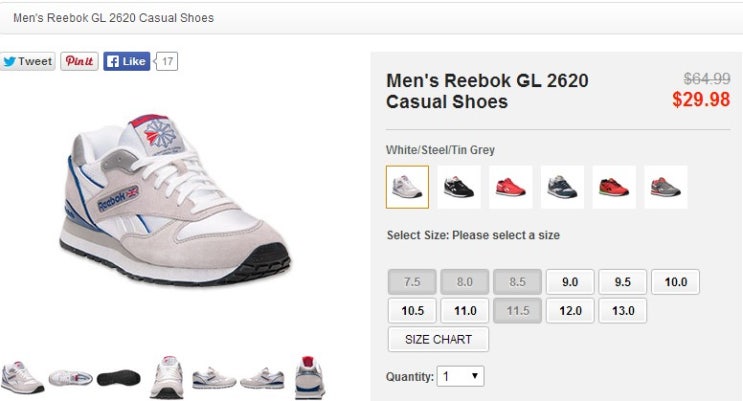Click the Twitter Tweet button
Image resolution: width=743 pixels, height=401 pixels.
pos(27,61)
